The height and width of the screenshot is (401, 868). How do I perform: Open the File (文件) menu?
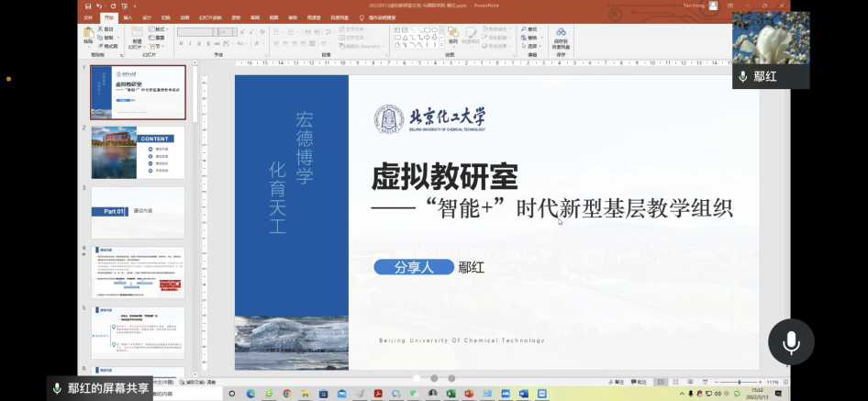[88, 17]
